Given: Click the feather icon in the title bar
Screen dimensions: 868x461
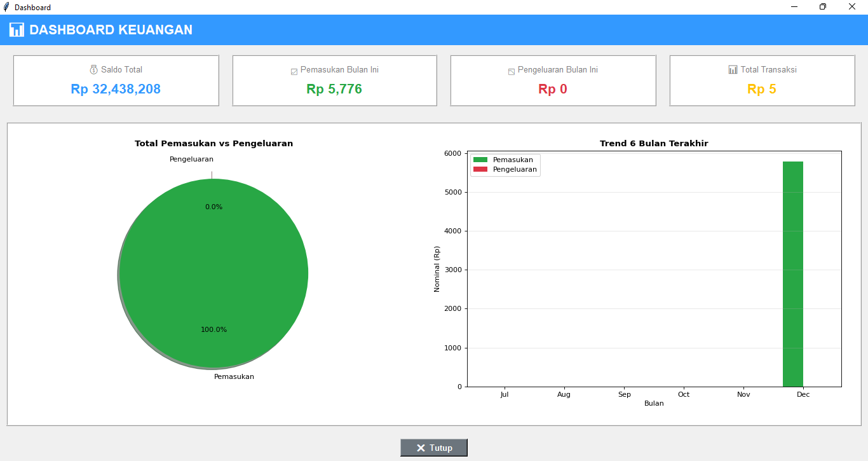Looking at the screenshot, I should pos(6,6).
